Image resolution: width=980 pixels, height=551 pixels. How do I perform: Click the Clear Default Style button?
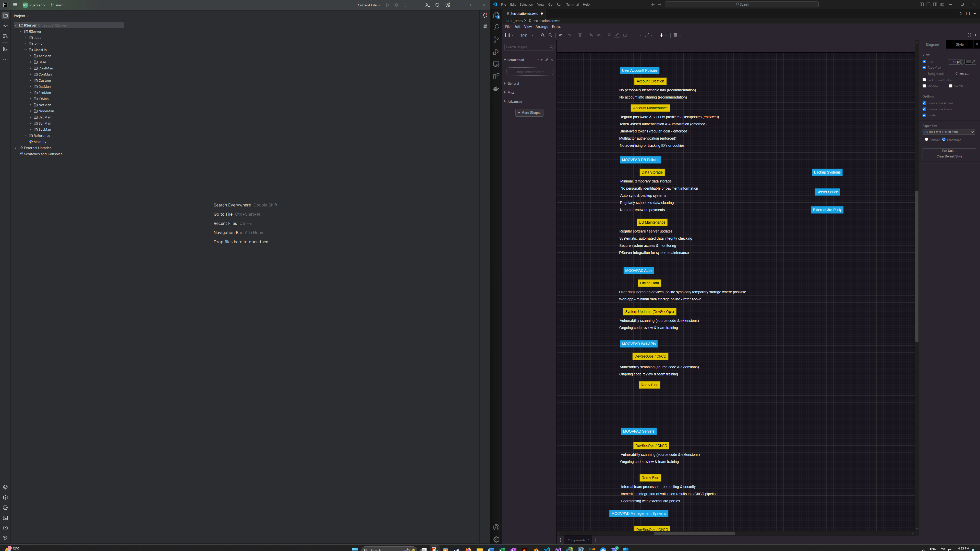[x=949, y=156]
